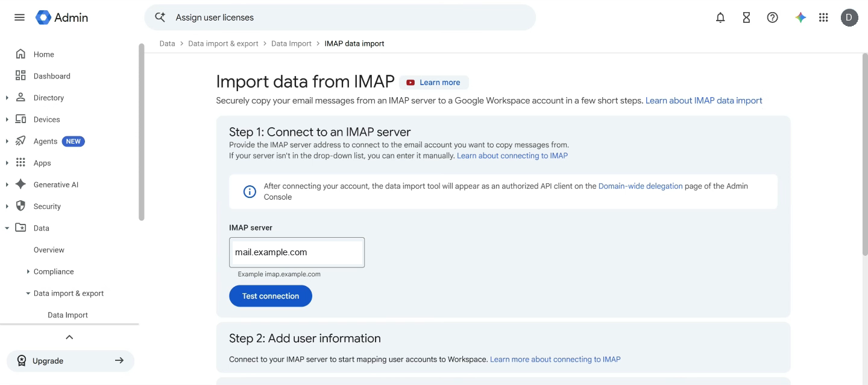The image size is (868, 385).
Task: Go to Data Import breadcrumb
Action: pos(291,43)
